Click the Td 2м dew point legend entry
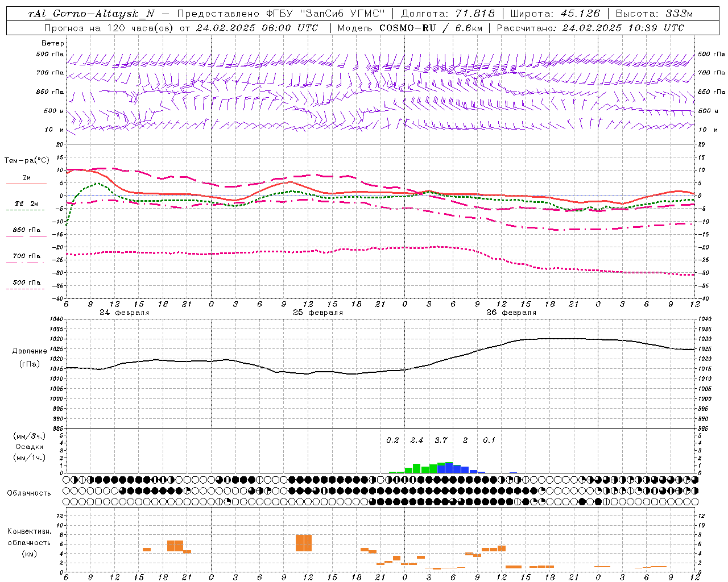Screen dimensions: 728x582 coord(26,205)
